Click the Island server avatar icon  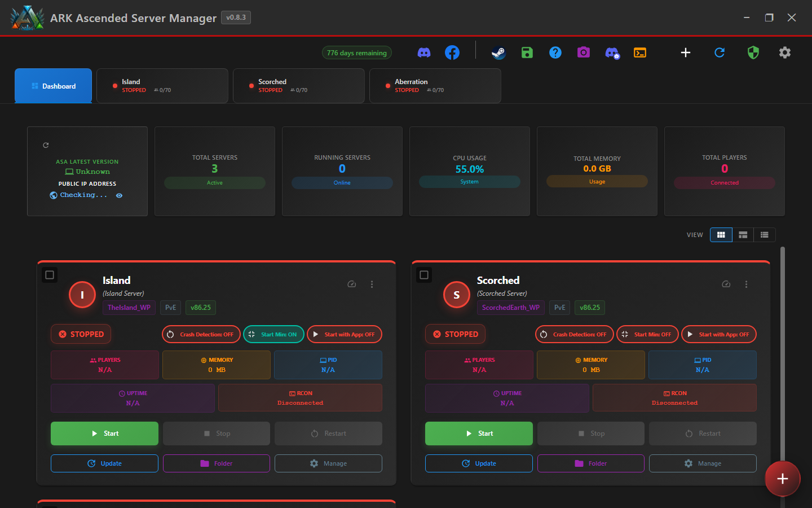pyautogui.click(x=82, y=295)
